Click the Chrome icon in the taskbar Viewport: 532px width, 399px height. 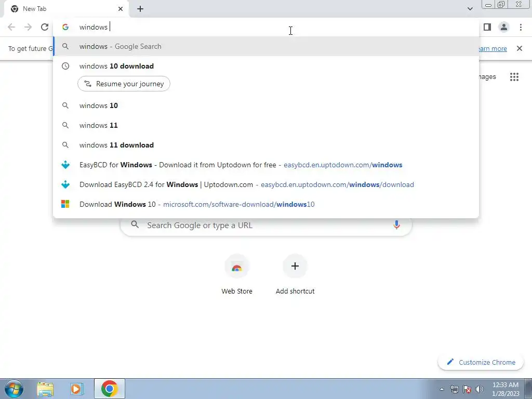tap(109, 389)
